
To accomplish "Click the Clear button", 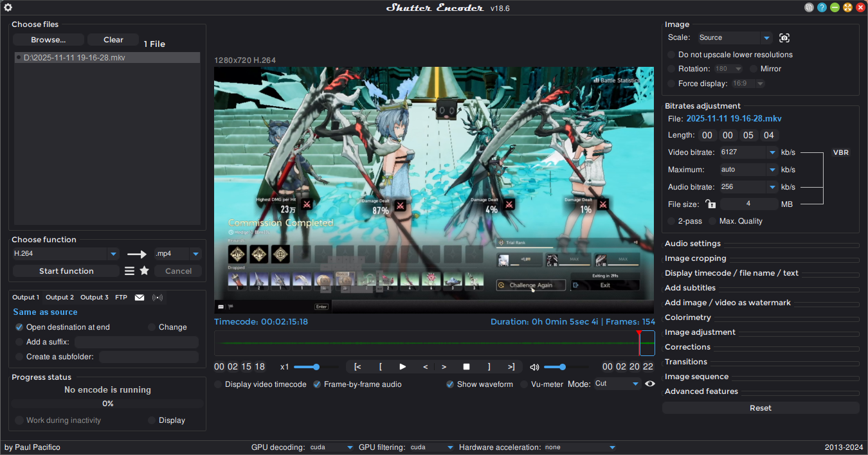I will click(113, 40).
